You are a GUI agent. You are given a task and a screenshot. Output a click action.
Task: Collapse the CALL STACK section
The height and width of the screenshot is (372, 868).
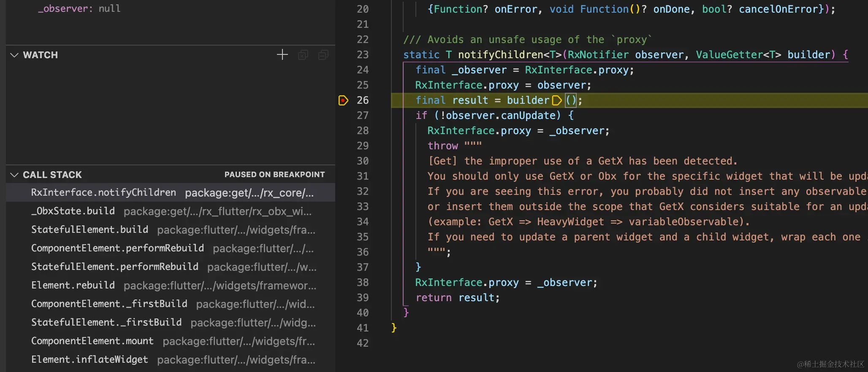pos(14,175)
